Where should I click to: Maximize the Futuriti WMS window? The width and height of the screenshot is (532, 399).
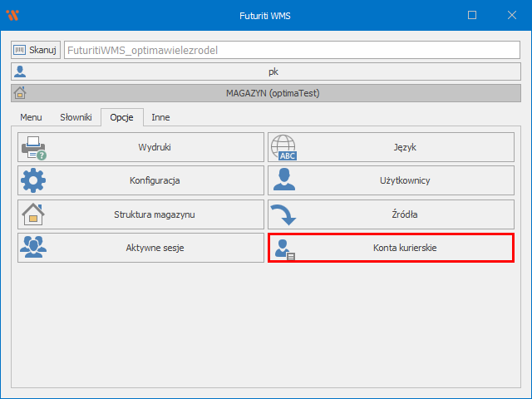pos(472,15)
